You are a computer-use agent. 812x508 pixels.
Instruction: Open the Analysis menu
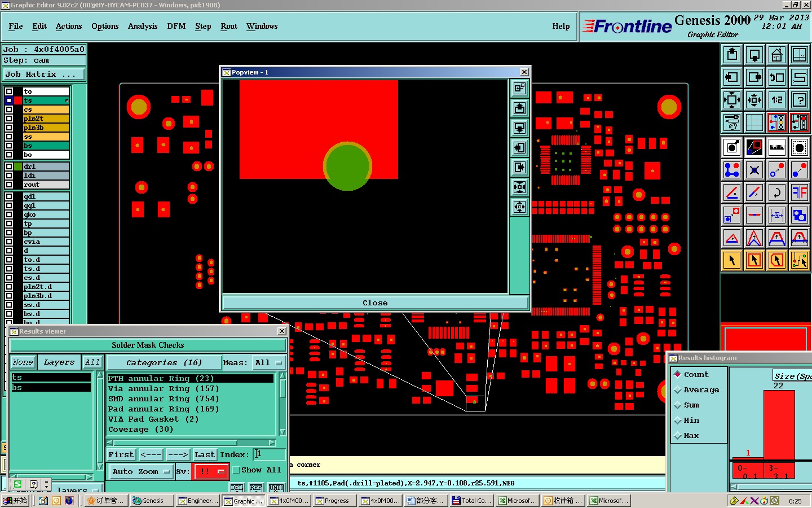[x=143, y=27]
